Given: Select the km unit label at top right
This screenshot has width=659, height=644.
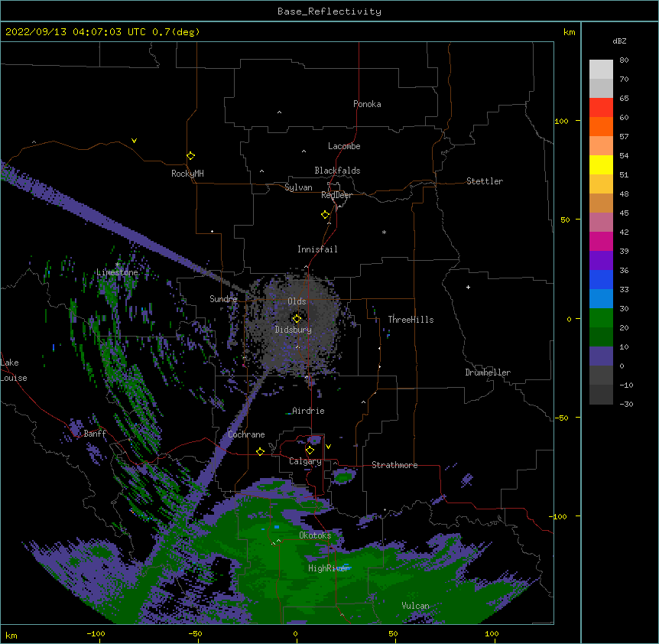Looking at the screenshot, I should [x=569, y=32].
